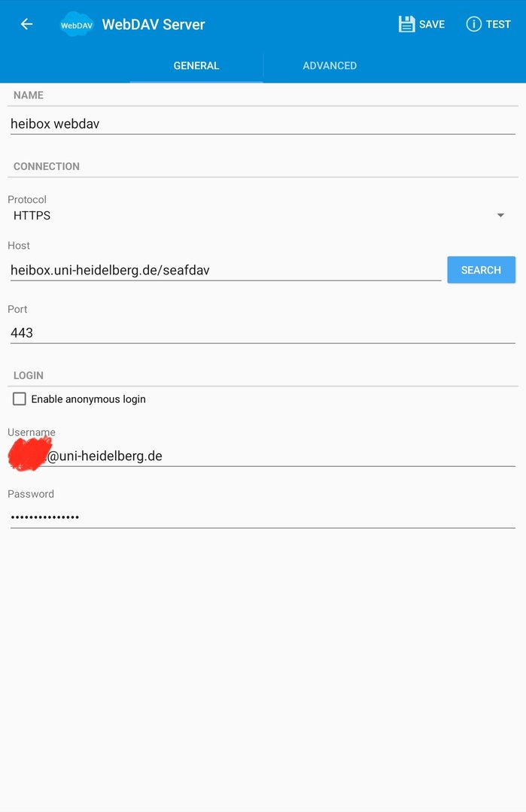Focus the Username email field
526x812 pixels.
click(x=263, y=456)
